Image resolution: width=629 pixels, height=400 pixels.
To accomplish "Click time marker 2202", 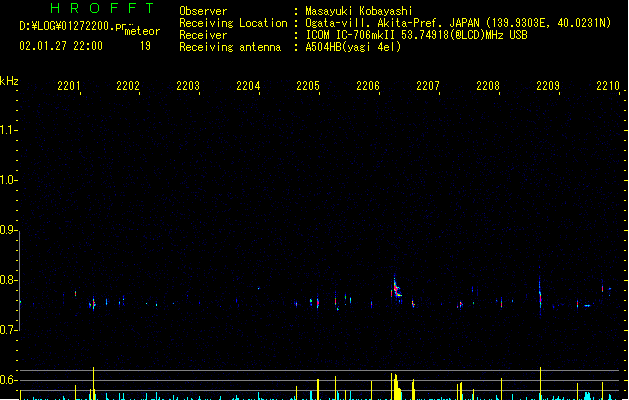I will pos(128,85).
